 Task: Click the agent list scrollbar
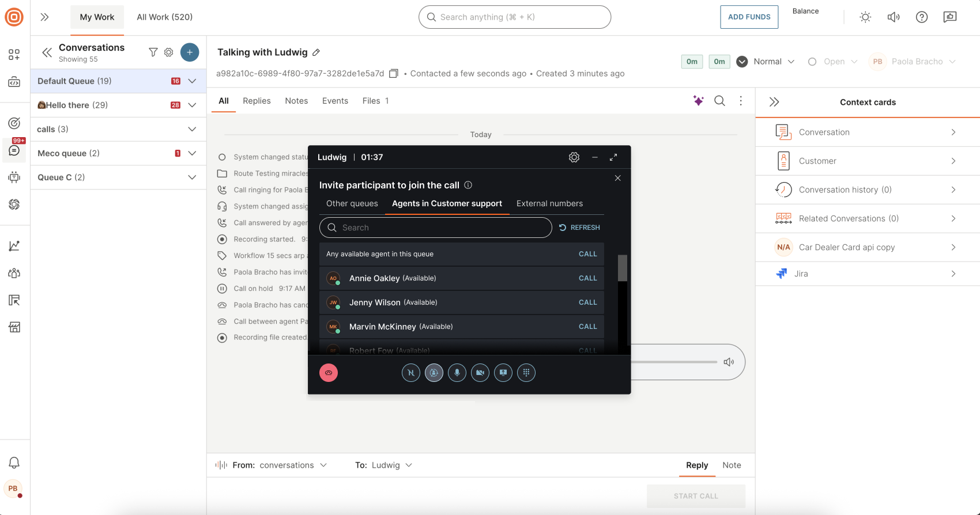[623, 268]
